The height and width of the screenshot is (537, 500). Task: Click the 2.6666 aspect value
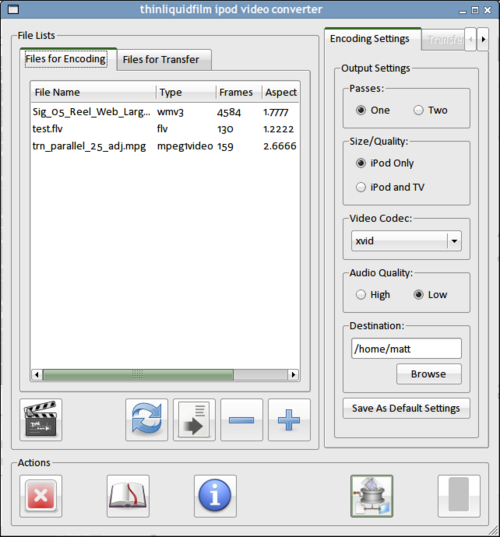[x=280, y=146]
